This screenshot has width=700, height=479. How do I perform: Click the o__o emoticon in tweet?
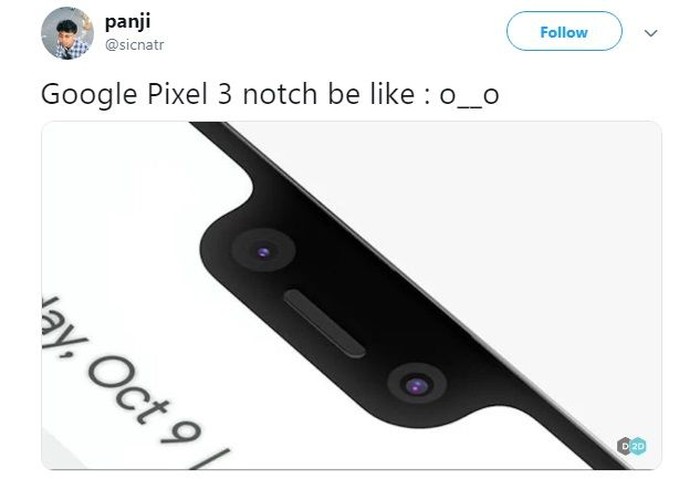[x=469, y=95]
